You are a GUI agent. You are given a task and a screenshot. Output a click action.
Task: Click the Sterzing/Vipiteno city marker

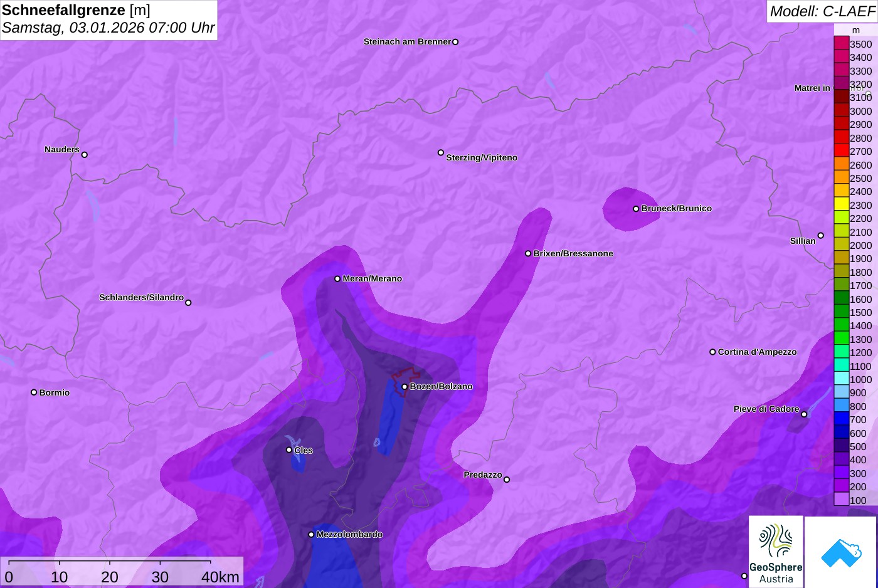coord(441,152)
